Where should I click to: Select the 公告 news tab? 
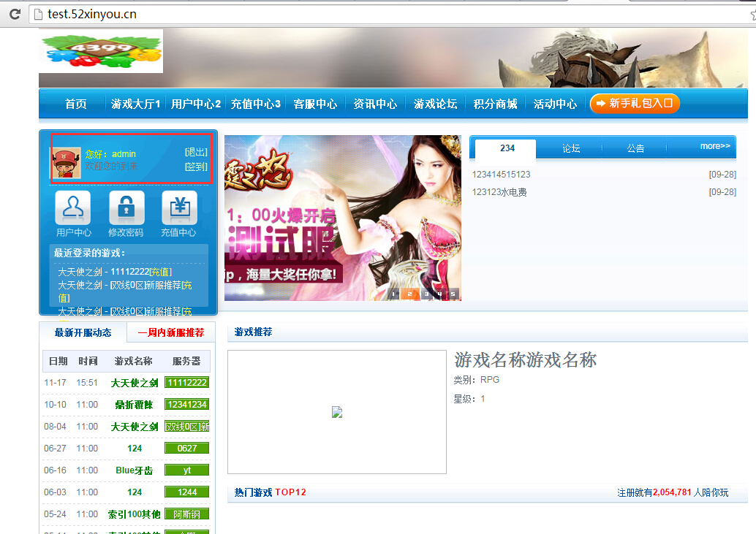point(635,148)
